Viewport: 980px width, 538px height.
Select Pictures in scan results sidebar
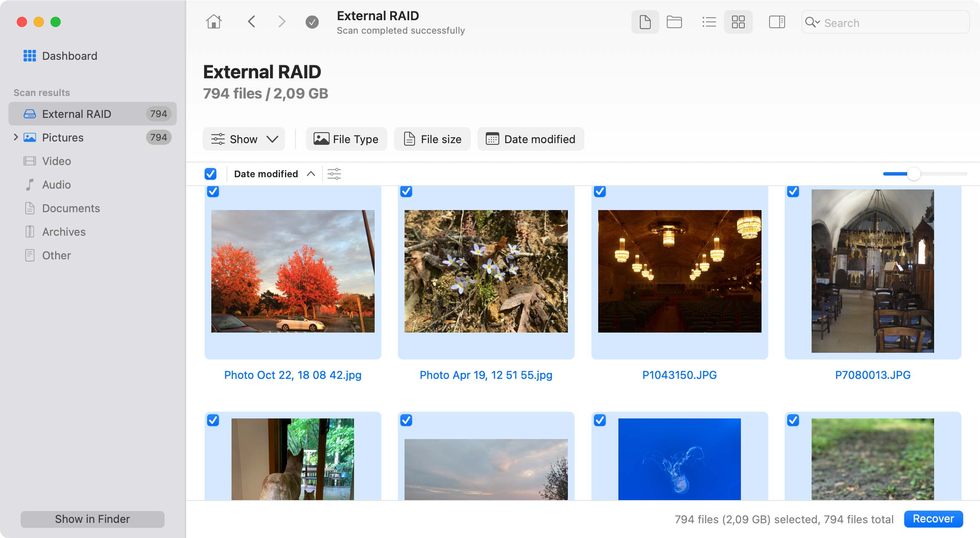coord(62,137)
